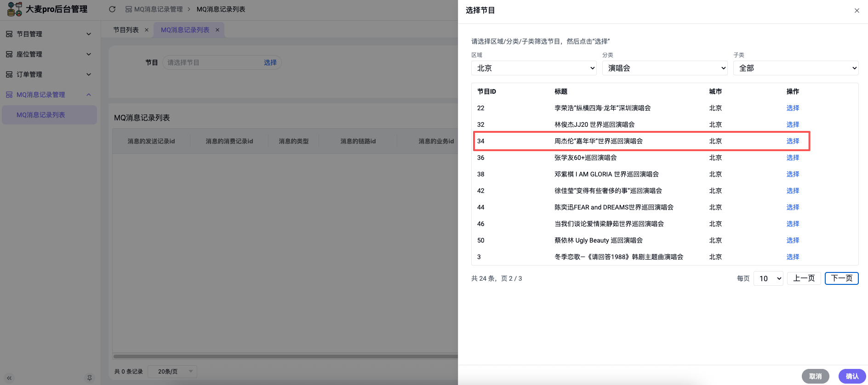This screenshot has width=868, height=385.
Task: Click the collapse sidebar double-arrow icon
Action: click(x=9, y=378)
